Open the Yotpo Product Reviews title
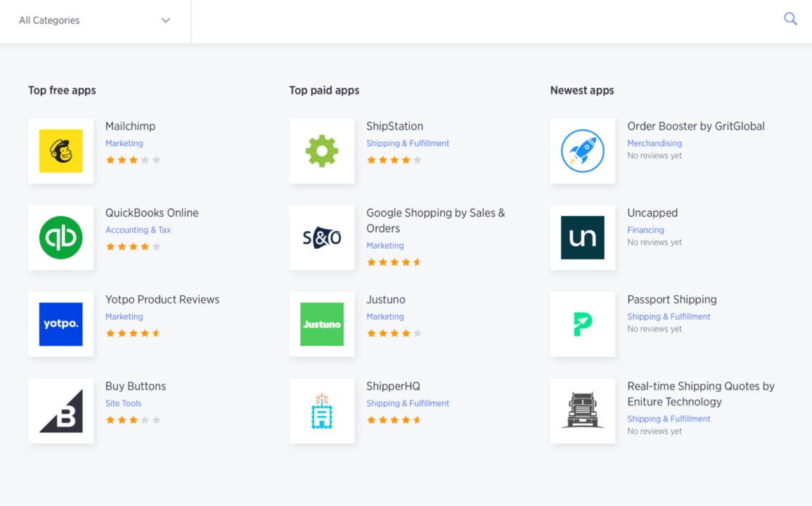This screenshot has width=812, height=506. click(x=162, y=299)
